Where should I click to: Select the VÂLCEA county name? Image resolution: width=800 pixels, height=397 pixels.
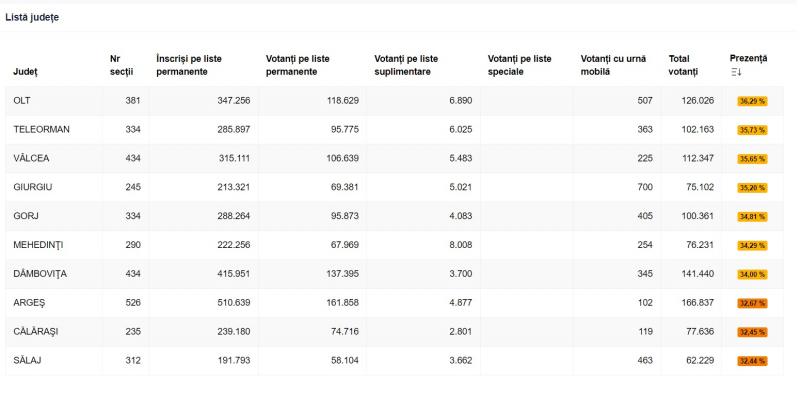[31, 159]
